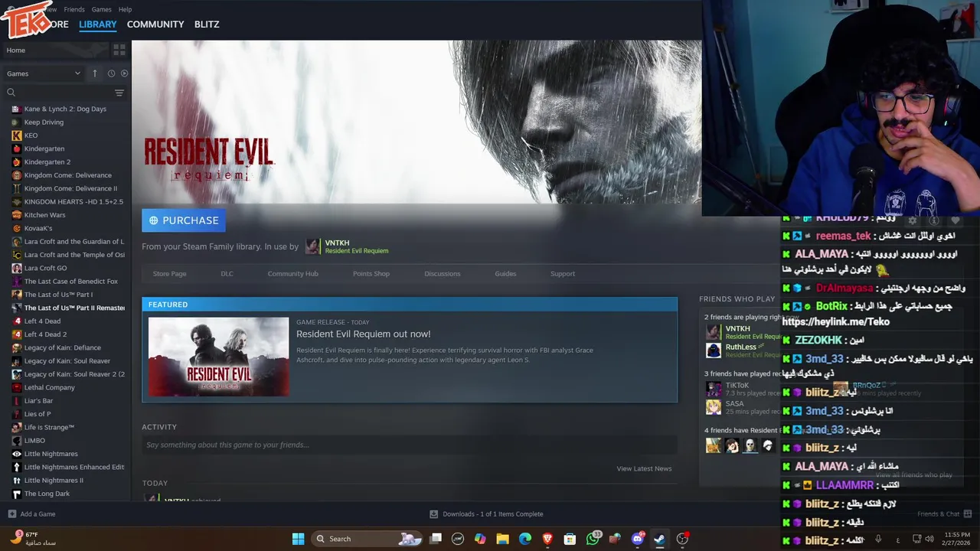
Task: Select the KEO game icon
Action: [16, 135]
